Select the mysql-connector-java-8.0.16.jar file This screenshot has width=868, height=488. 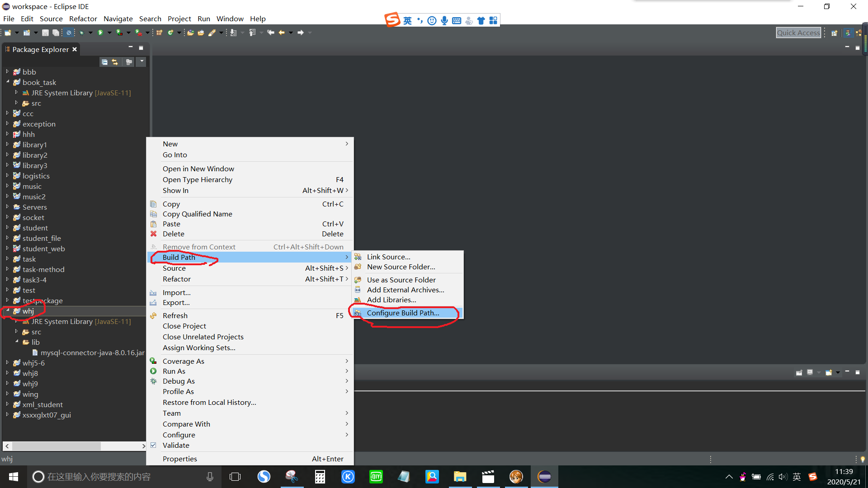(89, 352)
